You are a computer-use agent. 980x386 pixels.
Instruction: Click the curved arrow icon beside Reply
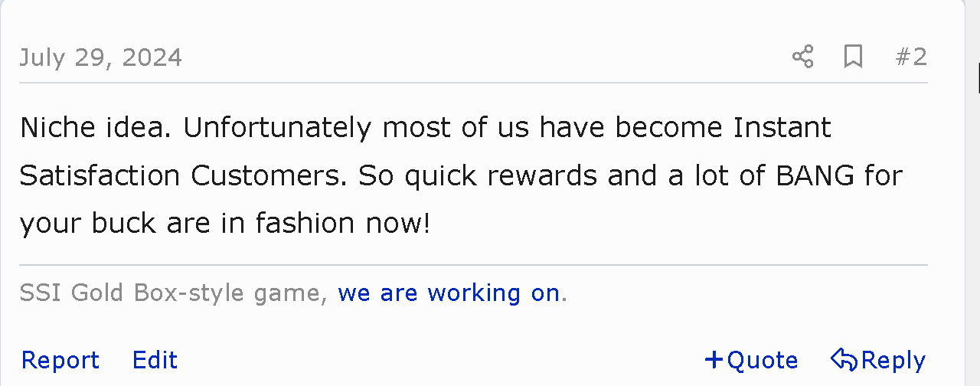coord(843,359)
